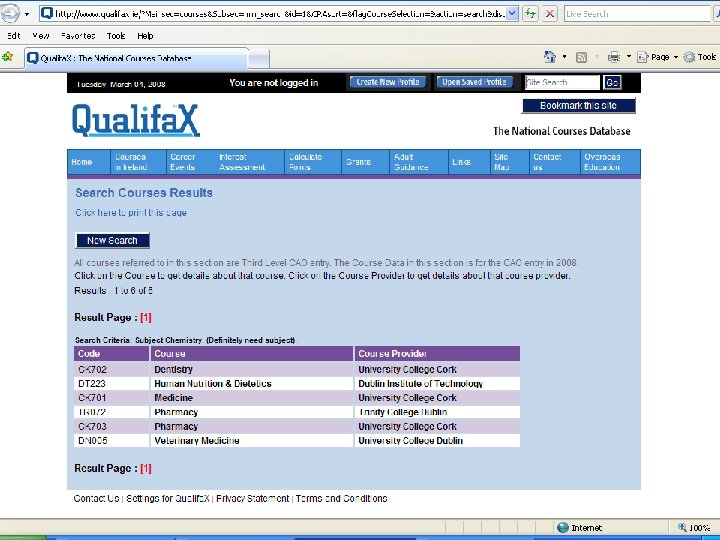Open Trinity College Dublin provider link

(403, 412)
